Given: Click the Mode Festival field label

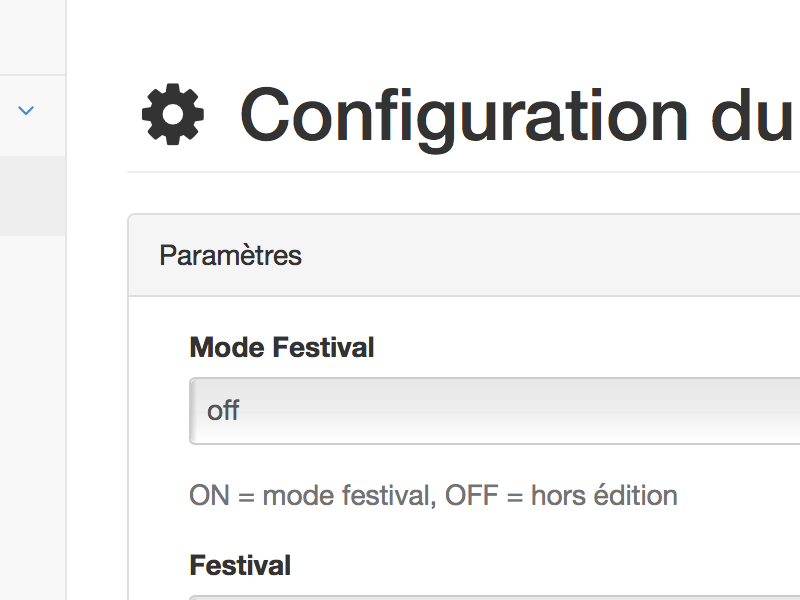Looking at the screenshot, I should tap(282, 347).
